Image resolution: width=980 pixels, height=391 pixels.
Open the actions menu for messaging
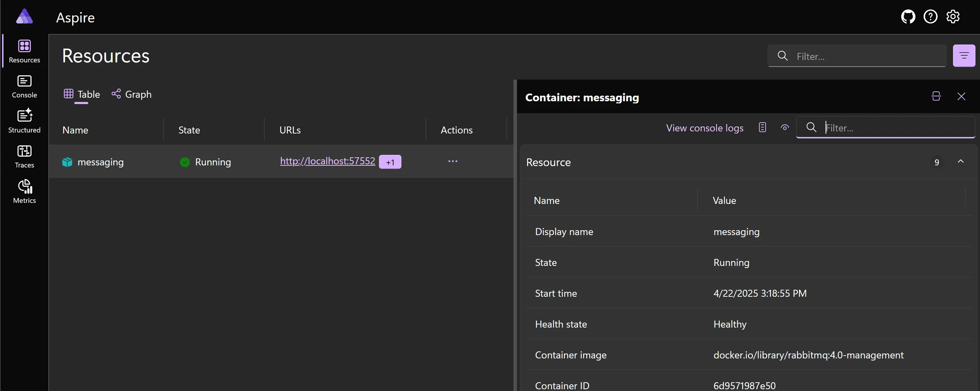pyautogui.click(x=453, y=161)
